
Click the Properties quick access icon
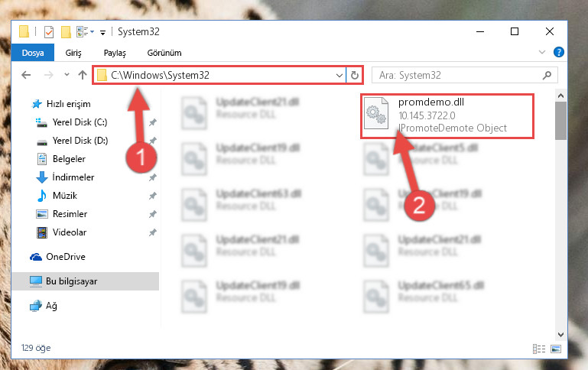(49, 32)
